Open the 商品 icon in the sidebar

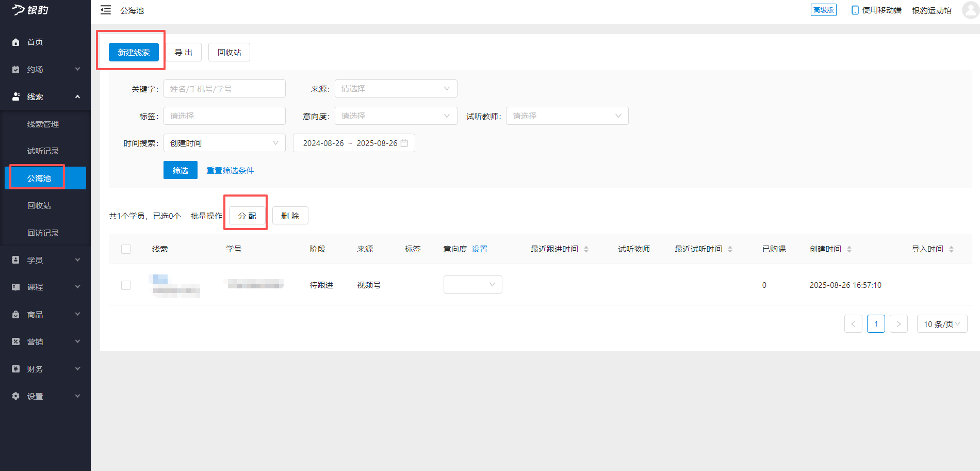click(15, 314)
